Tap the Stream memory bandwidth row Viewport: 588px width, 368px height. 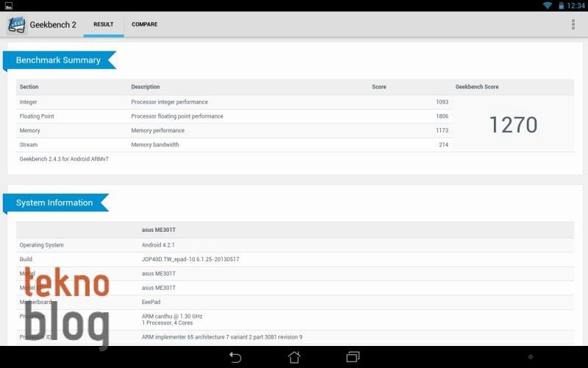(234, 145)
